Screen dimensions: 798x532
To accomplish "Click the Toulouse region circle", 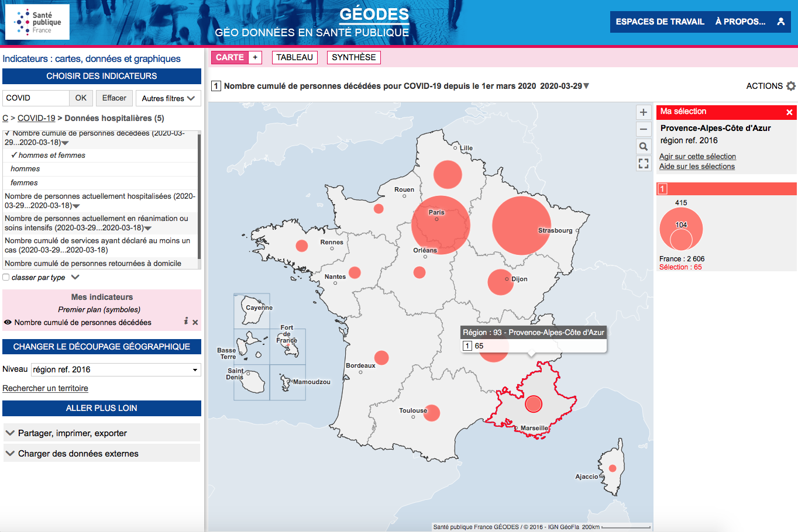I will tap(432, 413).
